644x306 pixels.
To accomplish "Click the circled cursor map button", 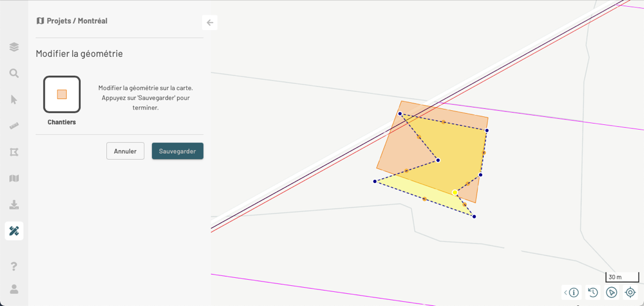I will tap(612, 293).
